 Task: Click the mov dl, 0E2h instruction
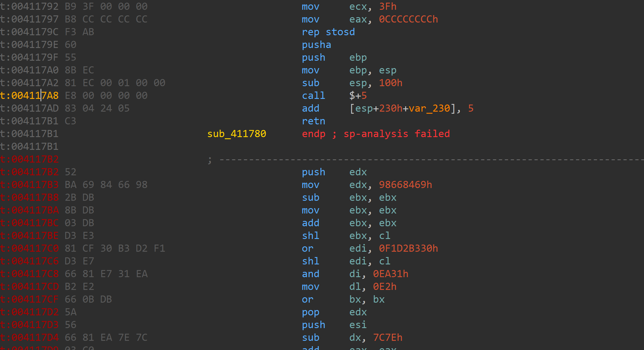click(x=310, y=287)
